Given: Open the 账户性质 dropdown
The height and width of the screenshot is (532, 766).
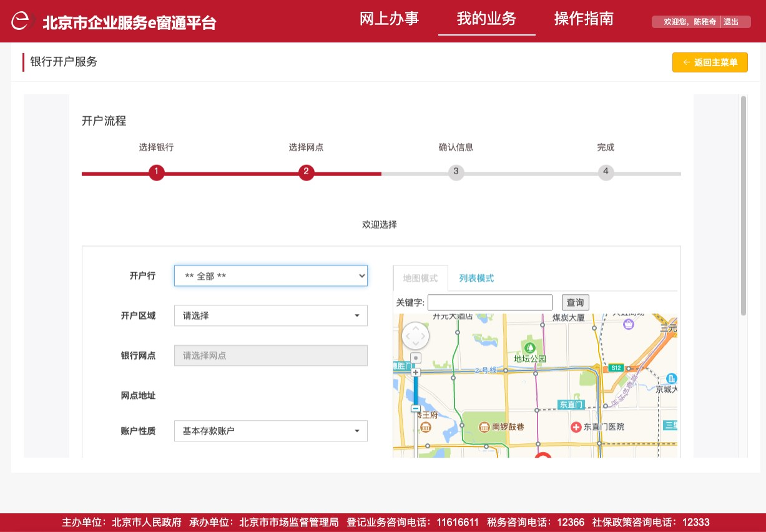Looking at the screenshot, I should (270, 431).
